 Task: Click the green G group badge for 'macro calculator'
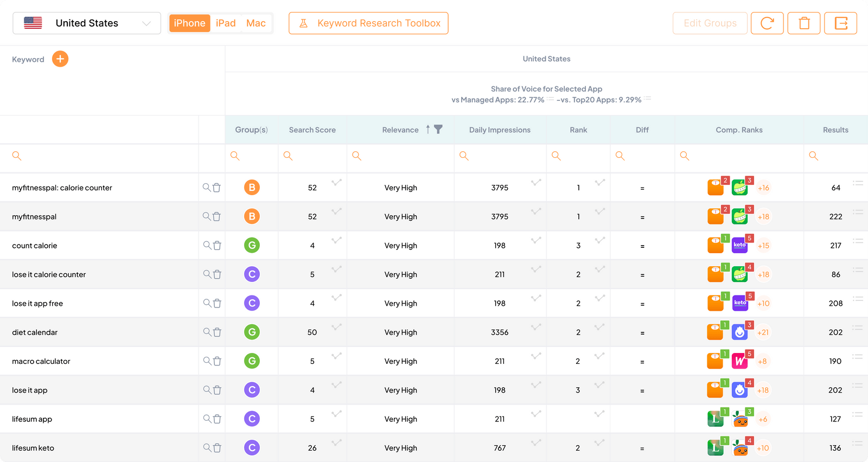pos(252,361)
